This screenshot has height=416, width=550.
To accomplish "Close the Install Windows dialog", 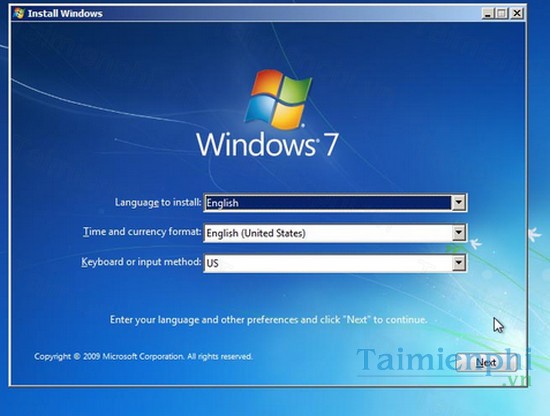I will pos(517,13).
